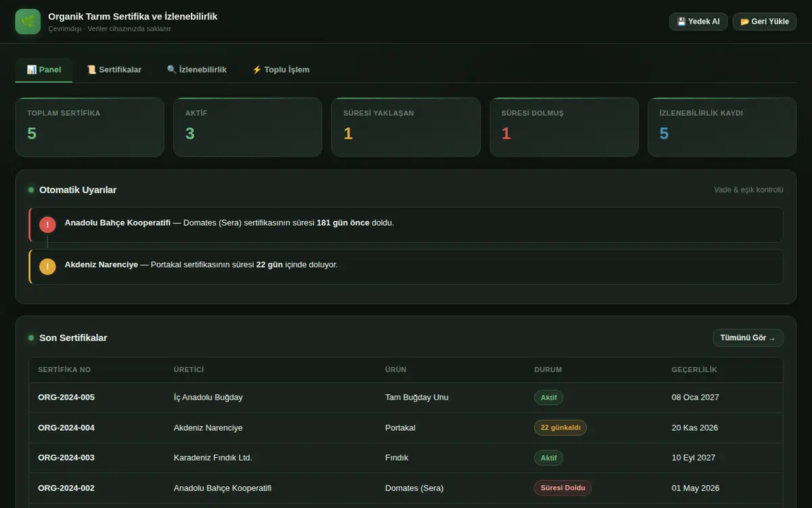The width and height of the screenshot is (812, 508).
Task: Click the Domates (Sera) product cell in table
Action: click(413, 488)
